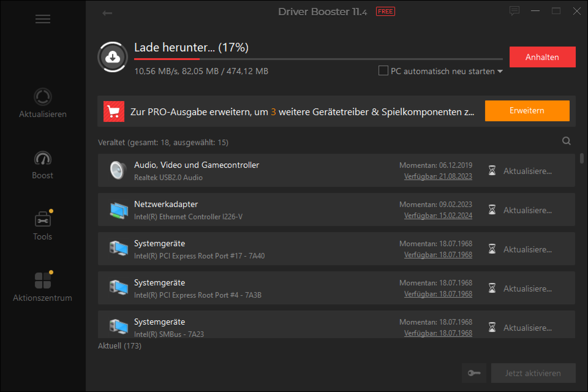Image resolution: width=588 pixels, height=392 pixels.
Task: Open the hamburger menu in sidebar
Action: click(43, 19)
